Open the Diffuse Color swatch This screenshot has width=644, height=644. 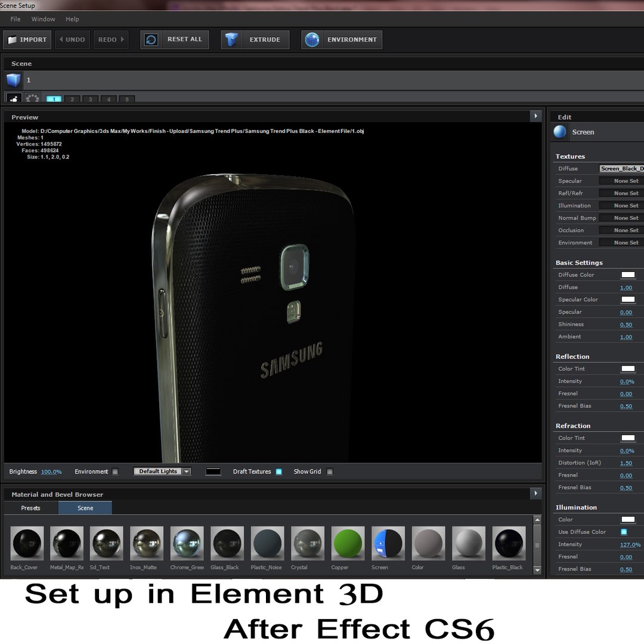pos(628,275)
